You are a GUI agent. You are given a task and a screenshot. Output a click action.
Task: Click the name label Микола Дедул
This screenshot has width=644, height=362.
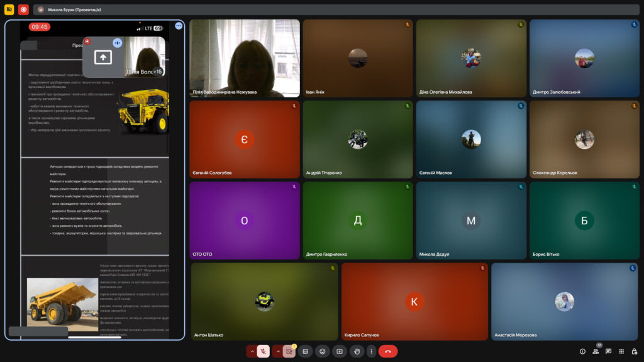pyautogui.click(x=434, y=255)
